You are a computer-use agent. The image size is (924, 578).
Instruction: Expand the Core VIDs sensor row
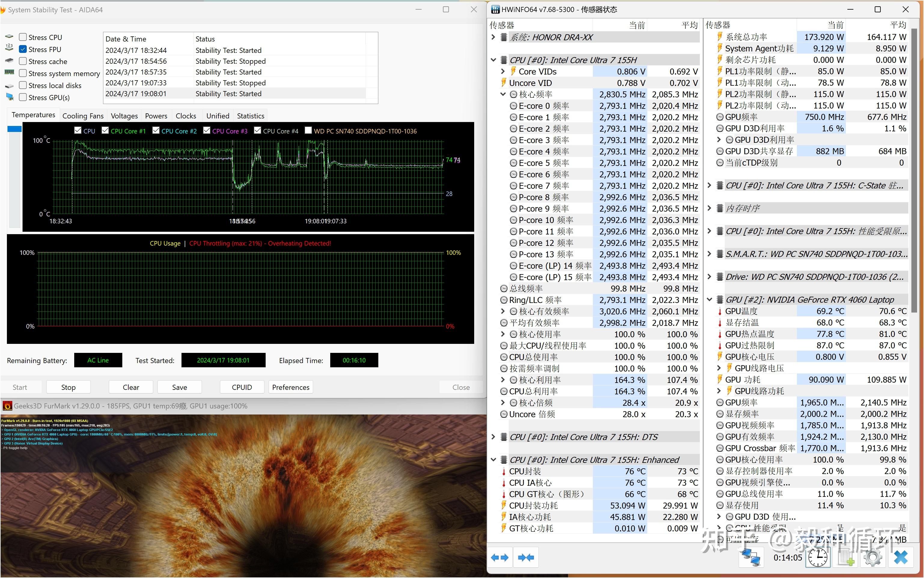click(x=503, y=72)
